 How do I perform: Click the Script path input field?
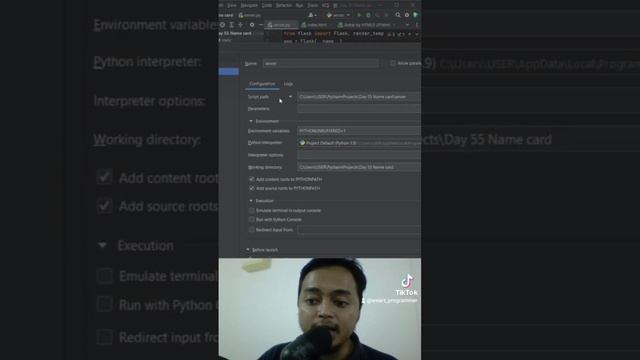point(359,97)
